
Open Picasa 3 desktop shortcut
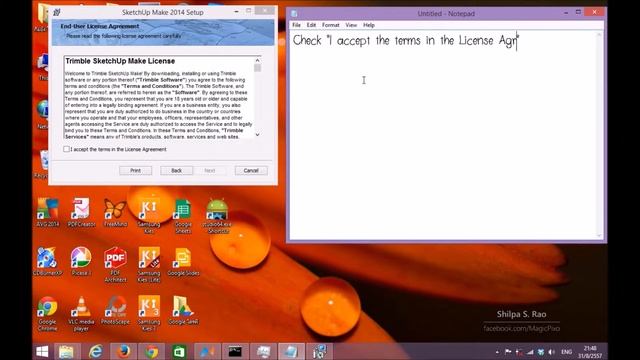tap(81, 261)
